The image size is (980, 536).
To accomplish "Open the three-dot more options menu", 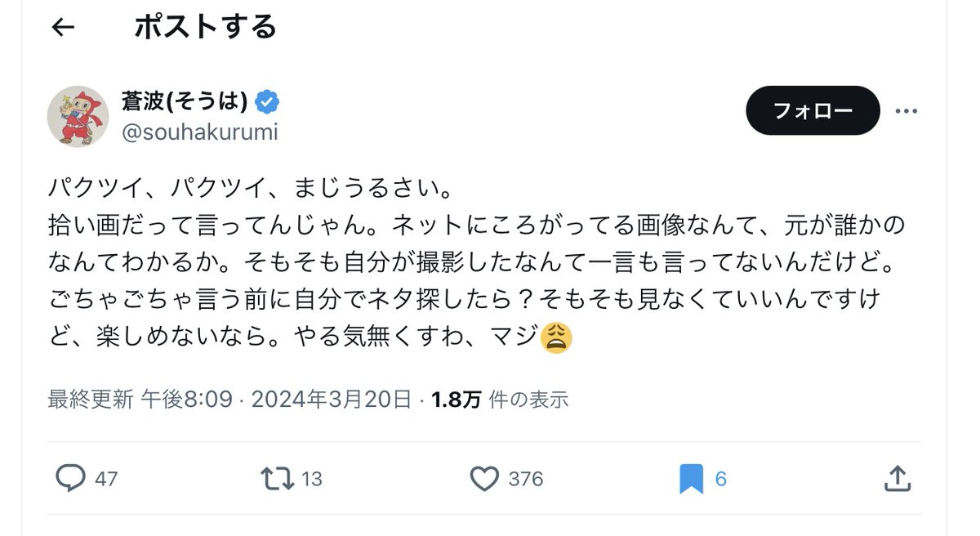I will [x=906, y=110].
